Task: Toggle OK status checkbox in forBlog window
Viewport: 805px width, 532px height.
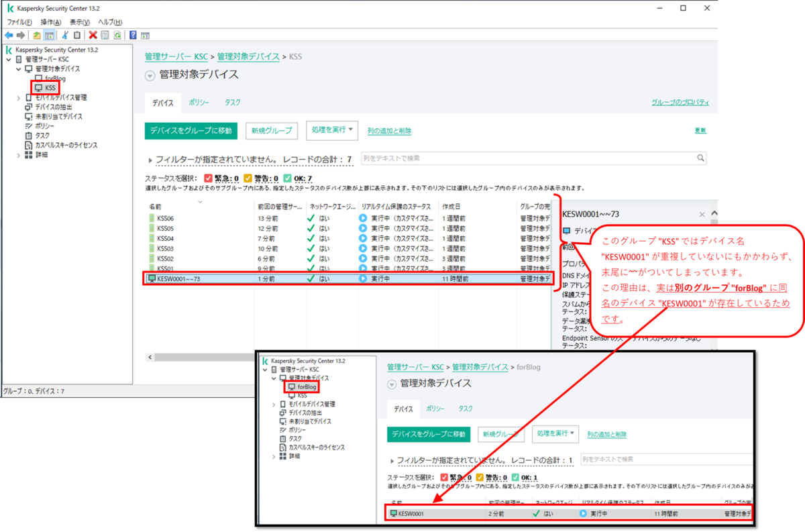Action: pos(515,478)
